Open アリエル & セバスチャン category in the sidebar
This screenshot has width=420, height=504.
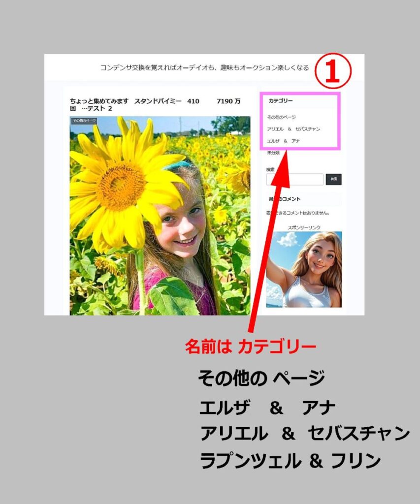point(293,129)
